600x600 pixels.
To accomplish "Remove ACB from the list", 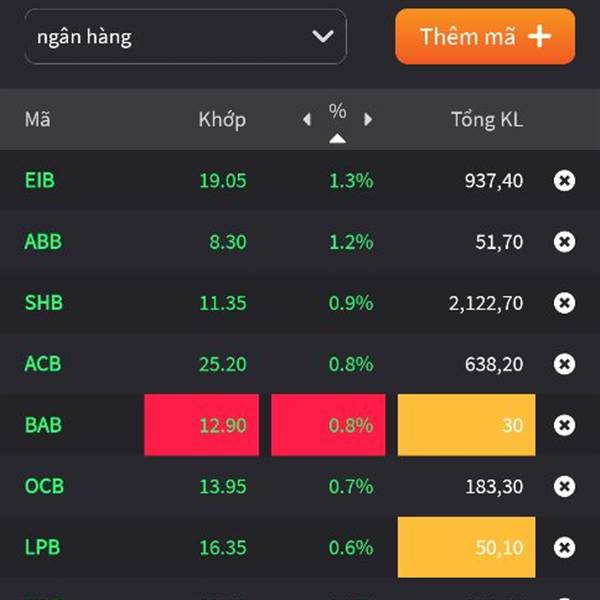I will (564, 364).
